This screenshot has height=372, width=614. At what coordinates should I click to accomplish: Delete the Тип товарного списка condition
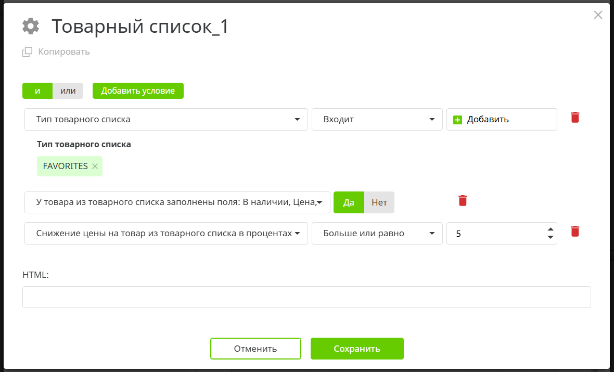(575, 117)
